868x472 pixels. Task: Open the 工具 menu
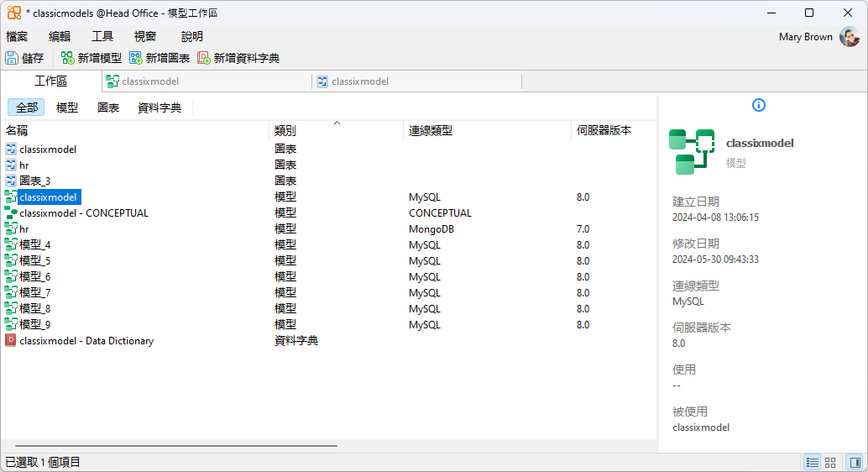tap(102, 37)
